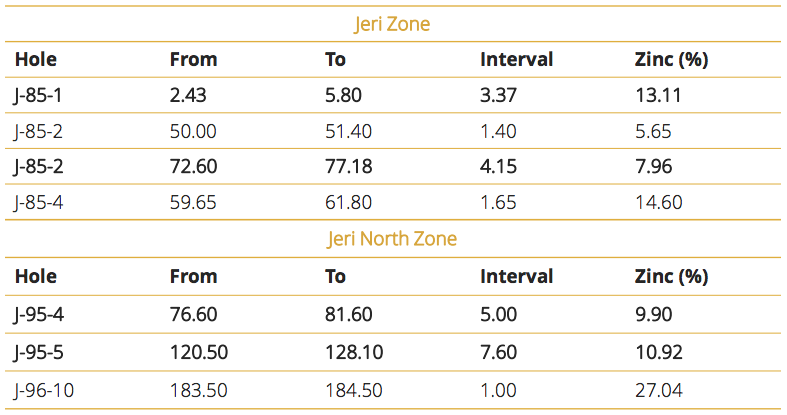The width and height of the screenshot is (787, 415).
Task: Click the Jeri North Zone heading
Action: pyautogui.click(x=392, y=238)
